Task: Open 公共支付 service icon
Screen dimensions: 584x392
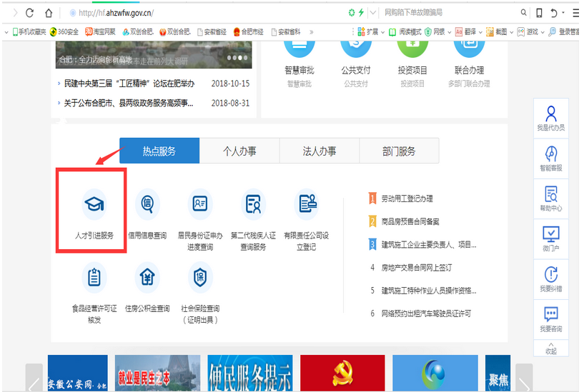Action: coord(356,49)
